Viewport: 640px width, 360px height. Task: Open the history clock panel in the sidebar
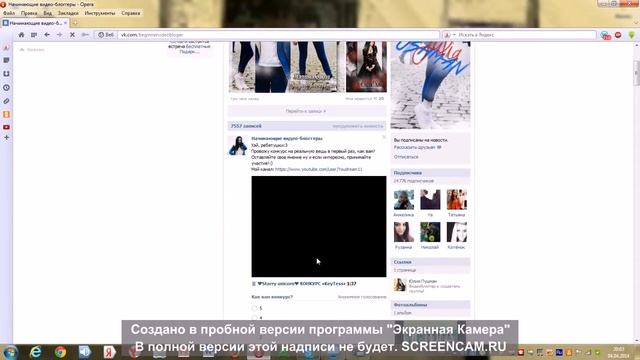[x=6, y=87]
